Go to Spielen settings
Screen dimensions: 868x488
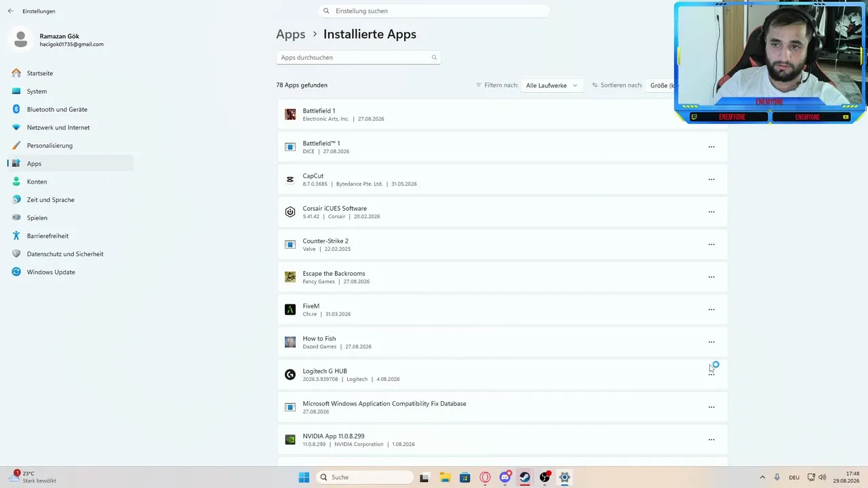[x=71, y=218]
